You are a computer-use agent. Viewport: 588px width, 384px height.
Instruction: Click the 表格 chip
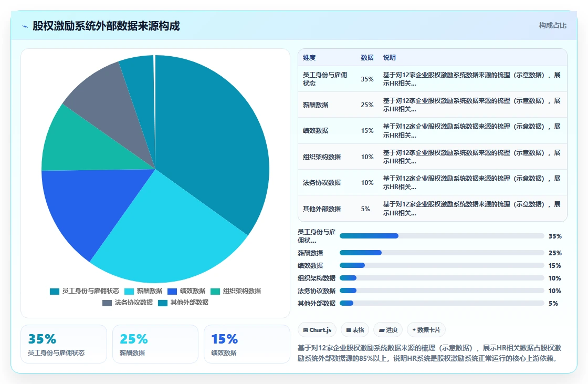pos(355,330)
